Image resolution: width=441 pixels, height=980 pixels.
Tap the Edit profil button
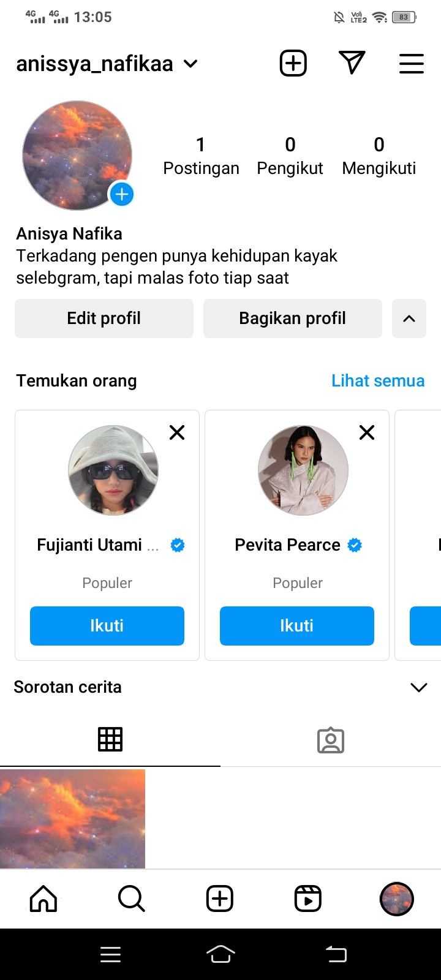pyautogui.click(x=104, y=318)
